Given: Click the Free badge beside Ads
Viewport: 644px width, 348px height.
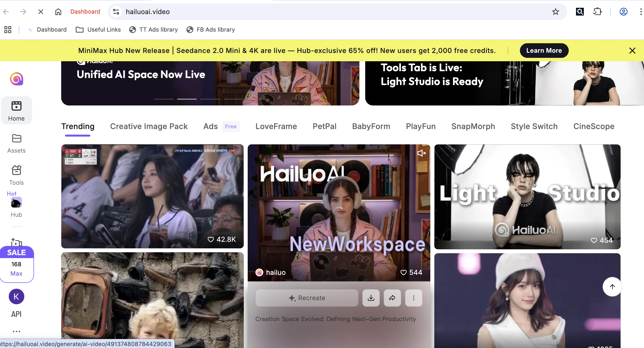Looking at the screenshot, I should tap(230, 126).
